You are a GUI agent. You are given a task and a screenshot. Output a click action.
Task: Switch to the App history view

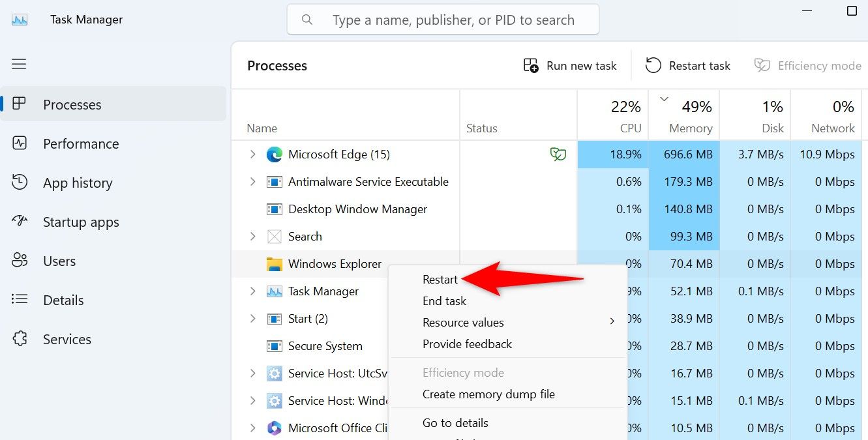click(x=78, y=183)
